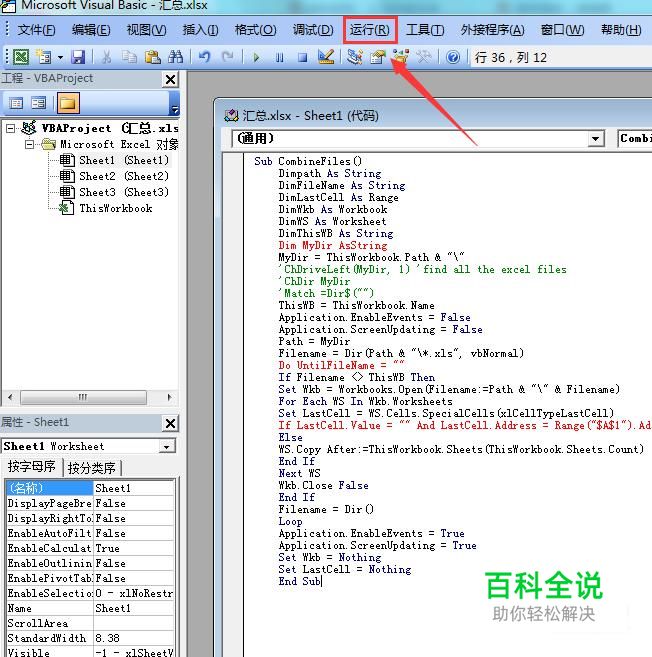The width and height of the screenshot is (652, 657).
Task: Click the Cut scissors icon
Action: [x=106, y=57]
